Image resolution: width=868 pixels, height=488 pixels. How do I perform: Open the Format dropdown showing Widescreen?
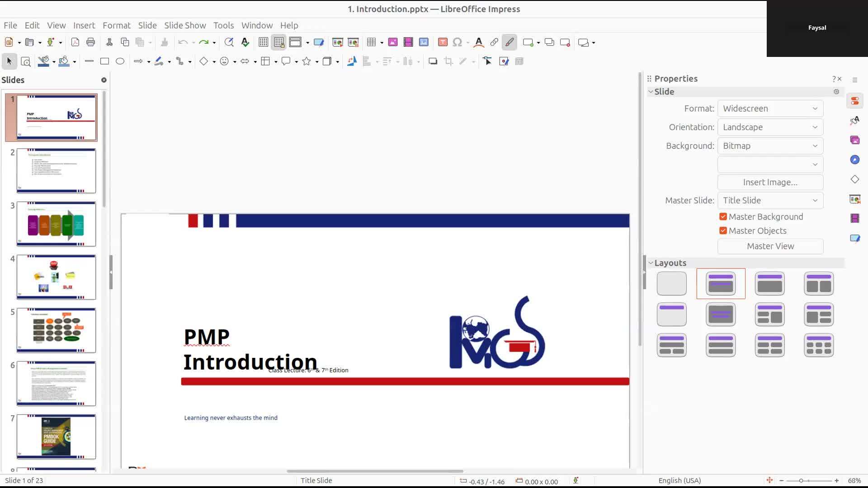pyautogui.click(x=770, y=108)
